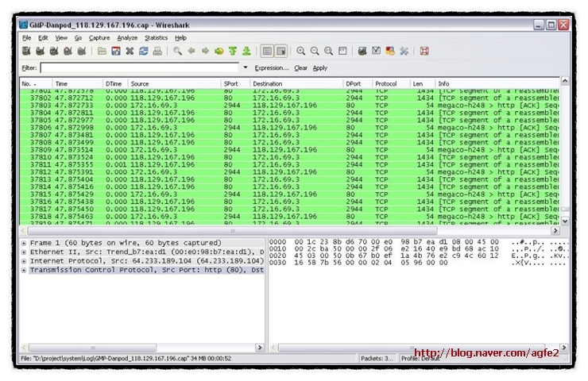
Task: Go forward in packet history
Action: pyautogui.click(x=205, y=51)
